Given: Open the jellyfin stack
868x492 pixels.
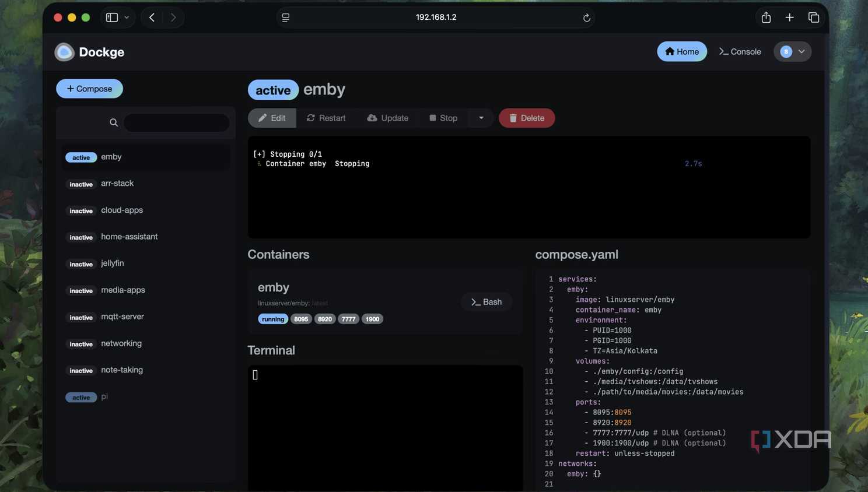Looking at the screenshot, I should [146, 263].
